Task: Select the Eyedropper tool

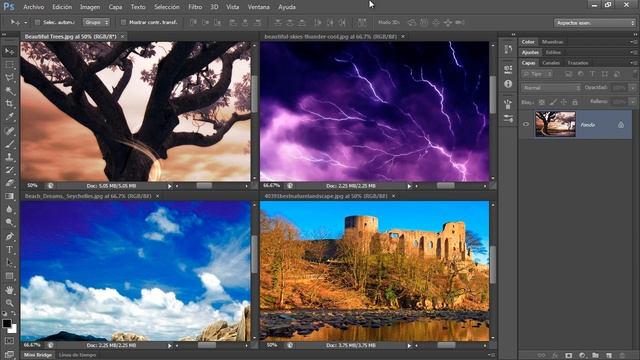Action: pyautogui.click(x=9, y=117)
